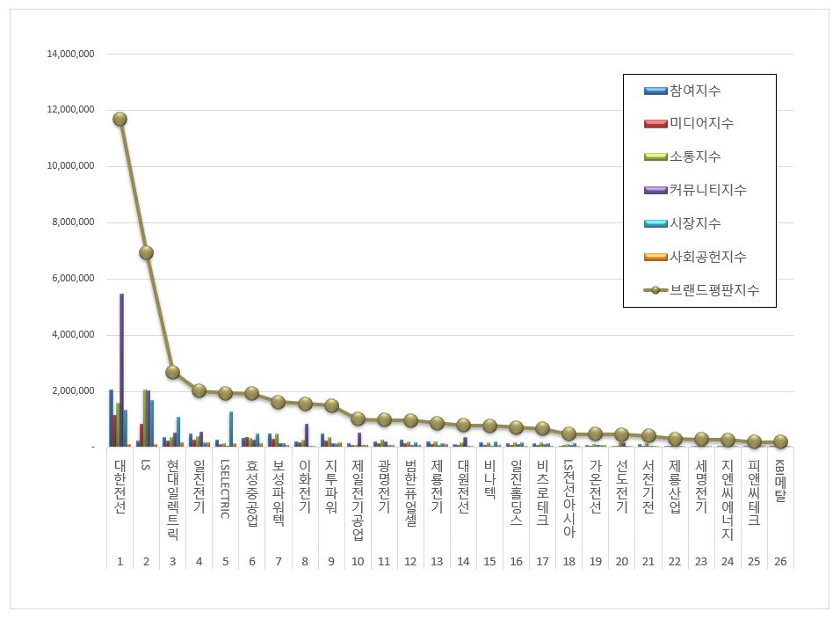Select the 8,000,000 y-axis value label
840x619 pixels.
point(74,222)
